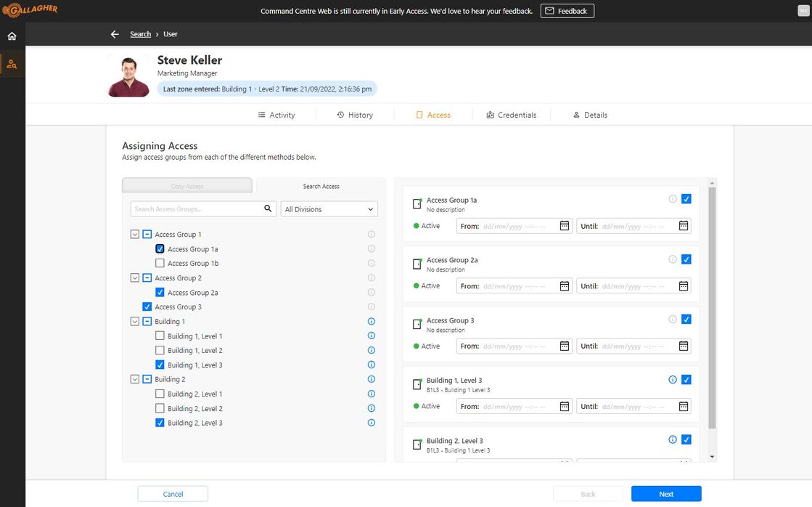Click the info icon on the Access Group 3 card
The image size is (812, 507).
tap(673, 318)
